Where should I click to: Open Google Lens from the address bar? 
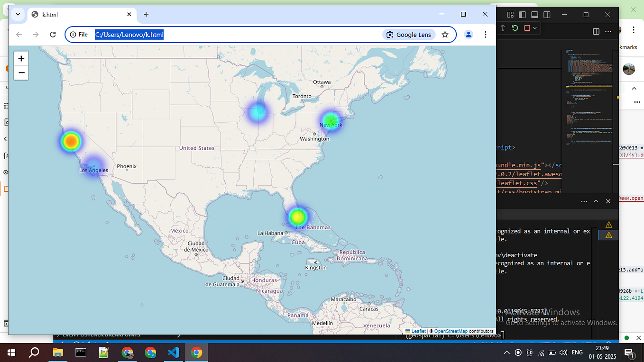(x=408, y=34)
